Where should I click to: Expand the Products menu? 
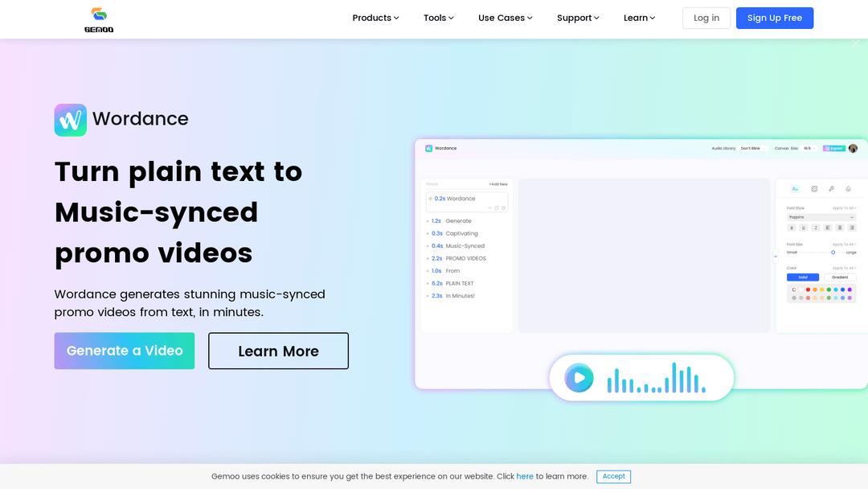coord(375,18)
